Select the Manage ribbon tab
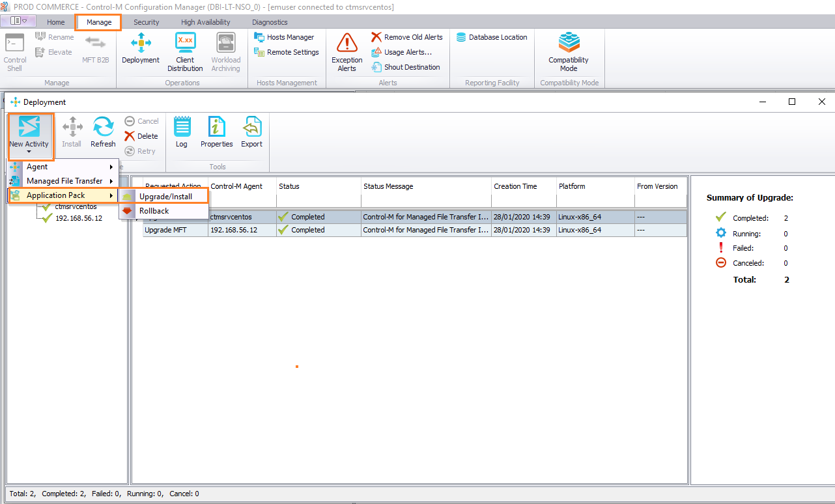Viewport: 835px width, 504px height. (99, 22)
